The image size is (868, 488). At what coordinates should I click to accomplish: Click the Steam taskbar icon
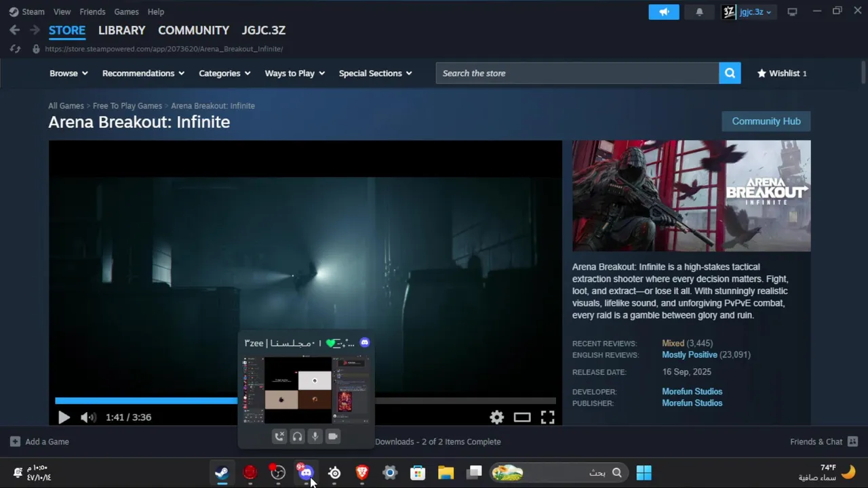[x=222, y=472]
